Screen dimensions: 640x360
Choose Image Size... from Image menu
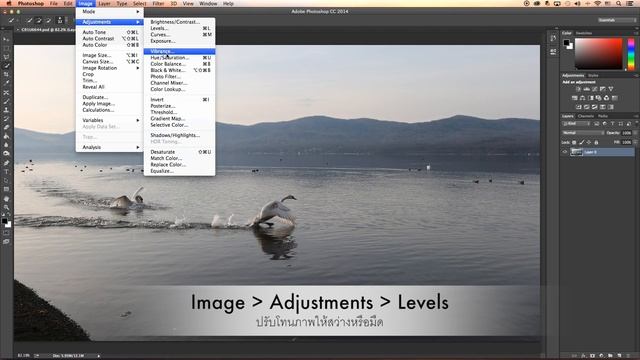click(109, 55)
